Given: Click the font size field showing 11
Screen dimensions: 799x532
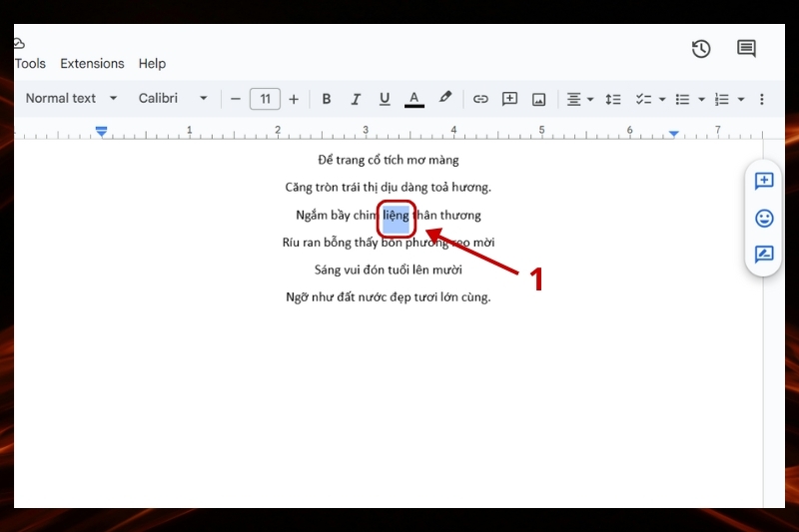Looking at the screenshot, I should pos(265,99).
